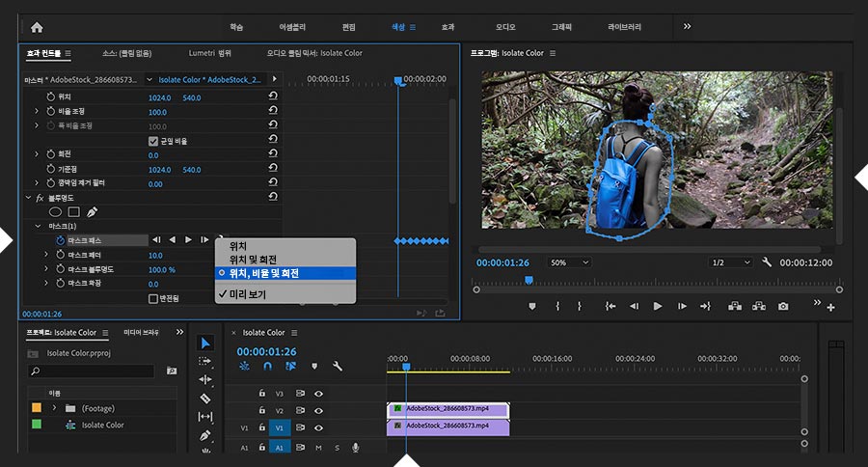Expand the (Footage) bin
This screenshot has height=467, width=868.
(x=54, y=408)
